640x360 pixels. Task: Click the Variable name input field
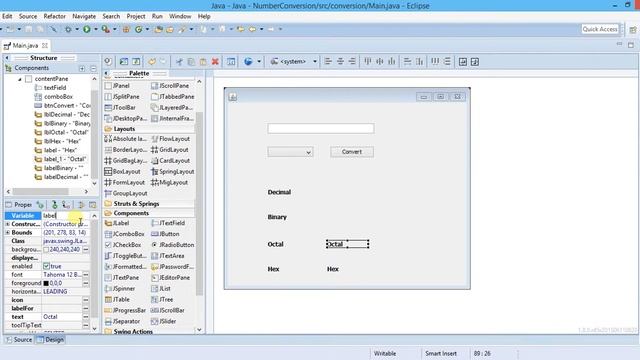click(x=65, y=216)
